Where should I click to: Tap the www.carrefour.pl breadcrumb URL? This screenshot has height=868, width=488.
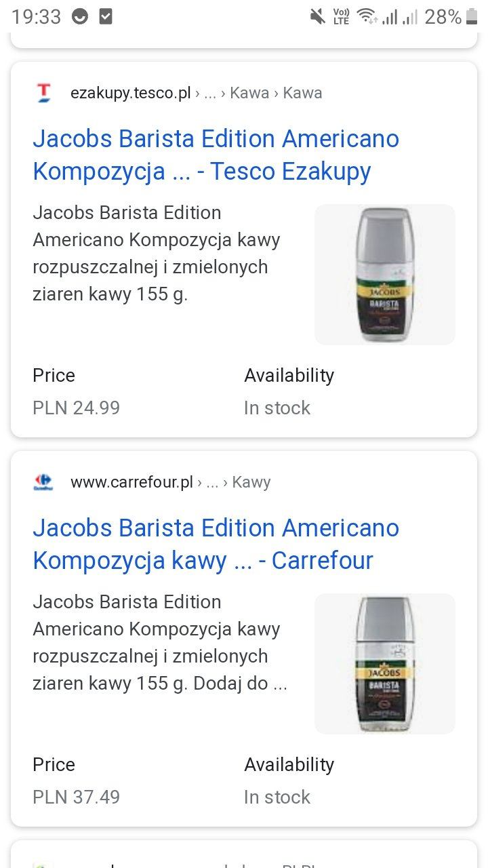click(x=131, y=482)
